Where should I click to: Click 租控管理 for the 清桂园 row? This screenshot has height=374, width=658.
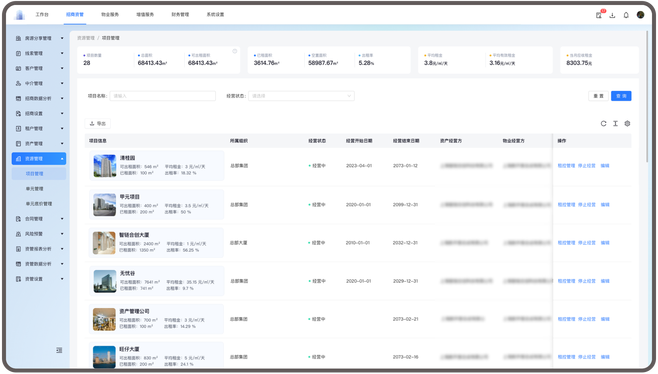(x=567, y=166)
